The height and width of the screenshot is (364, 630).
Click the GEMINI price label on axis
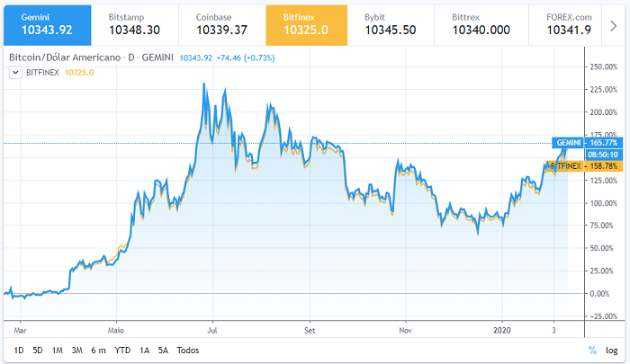click(569, 142)
